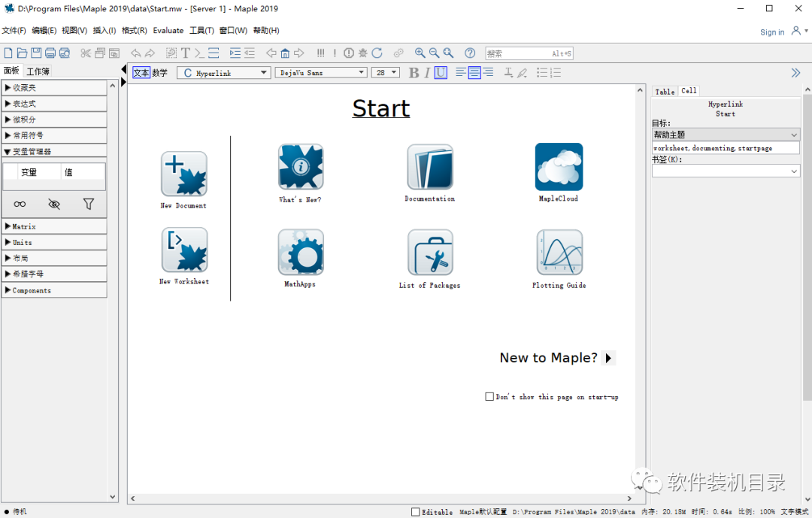Toggle bold formatting

[414, 72]
